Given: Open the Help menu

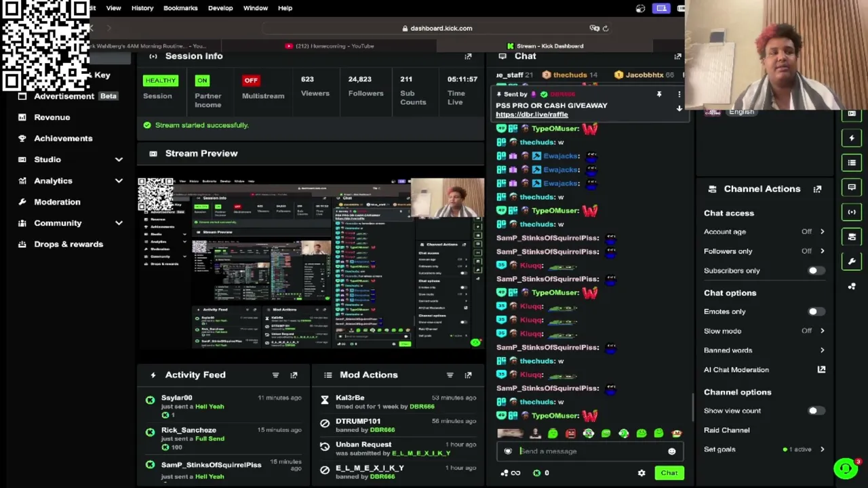Looking at the screenshot, I should [285, 8].
